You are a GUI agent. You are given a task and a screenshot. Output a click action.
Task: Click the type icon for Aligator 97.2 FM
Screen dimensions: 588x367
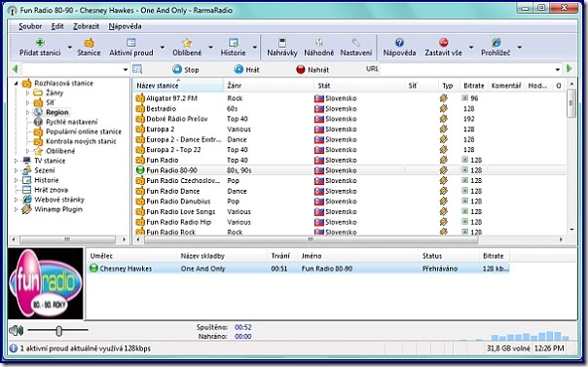click(x=444, y=98)
